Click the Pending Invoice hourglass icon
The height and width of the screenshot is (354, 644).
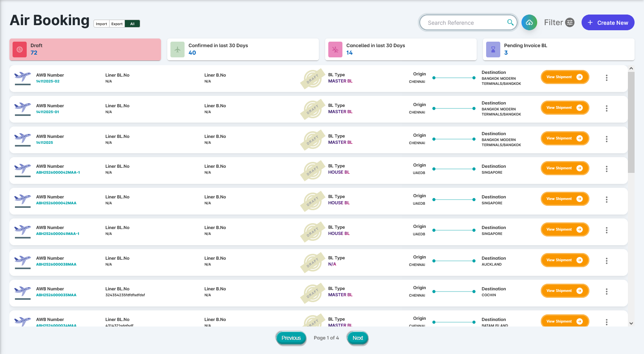493,50
